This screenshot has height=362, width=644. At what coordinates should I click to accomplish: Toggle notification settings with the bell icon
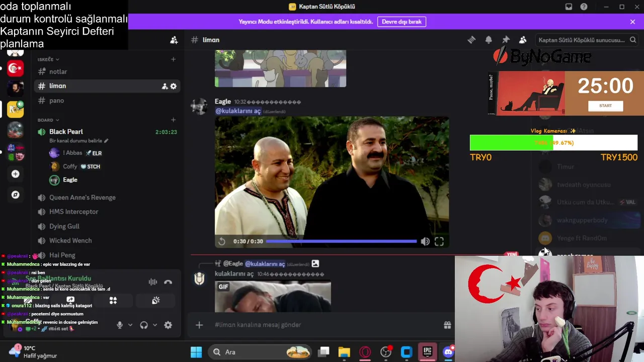point(489,40)
